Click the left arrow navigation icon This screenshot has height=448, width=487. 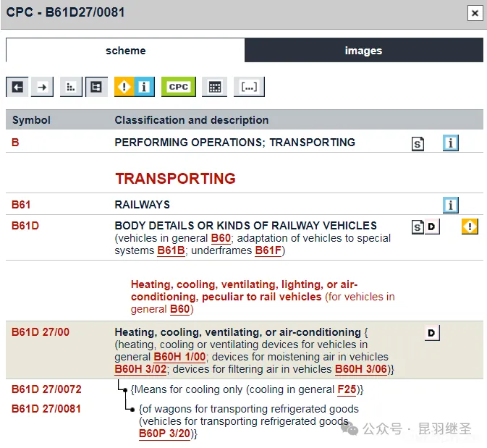tap(17, 87)
